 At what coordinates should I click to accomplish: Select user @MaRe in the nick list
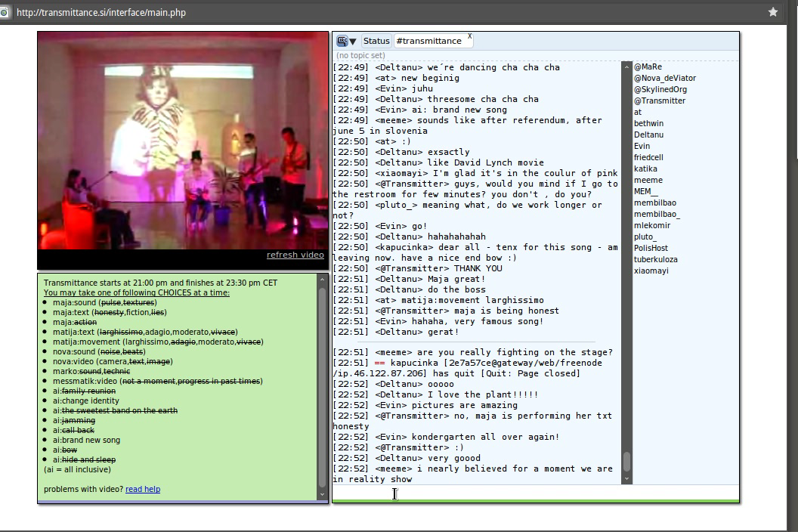click(648, 66)
